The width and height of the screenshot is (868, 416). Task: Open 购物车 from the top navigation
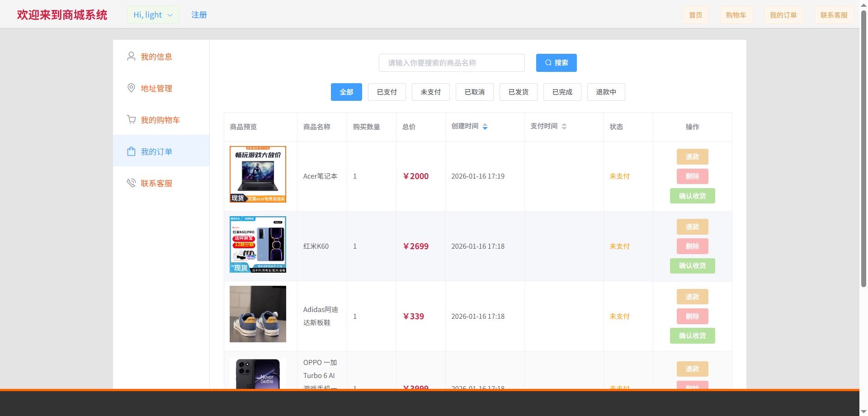(x=736, y=15)
